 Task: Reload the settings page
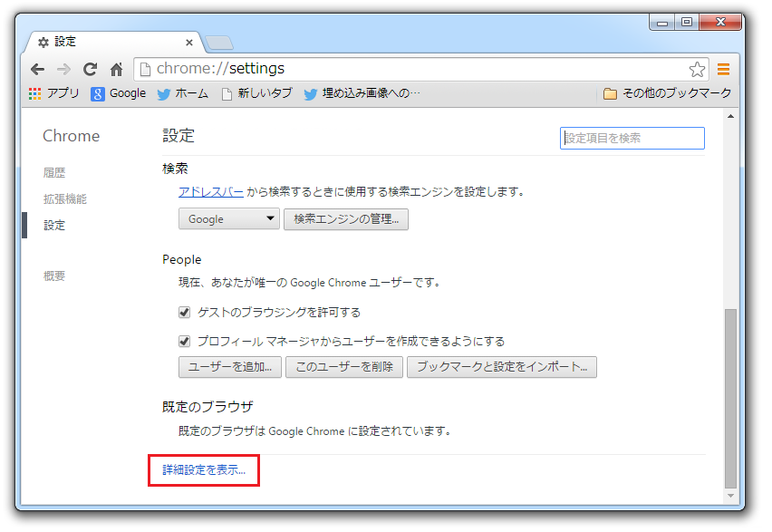[90, 69]
